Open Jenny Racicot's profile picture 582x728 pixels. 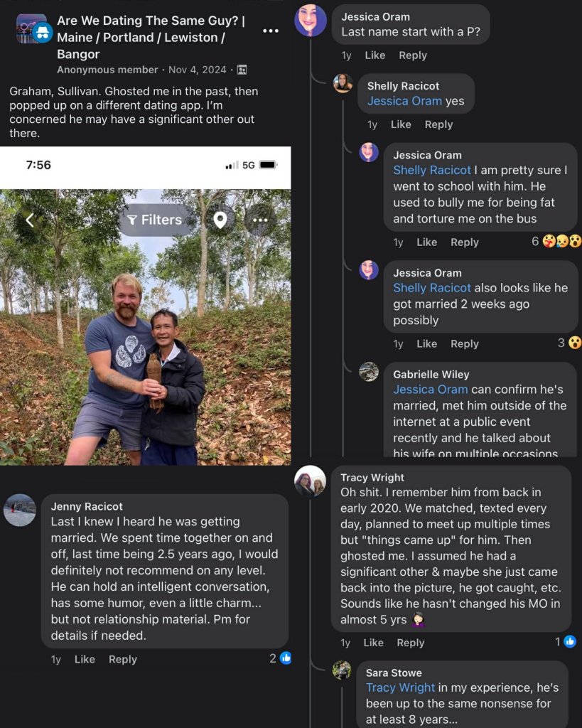(20, 510)
